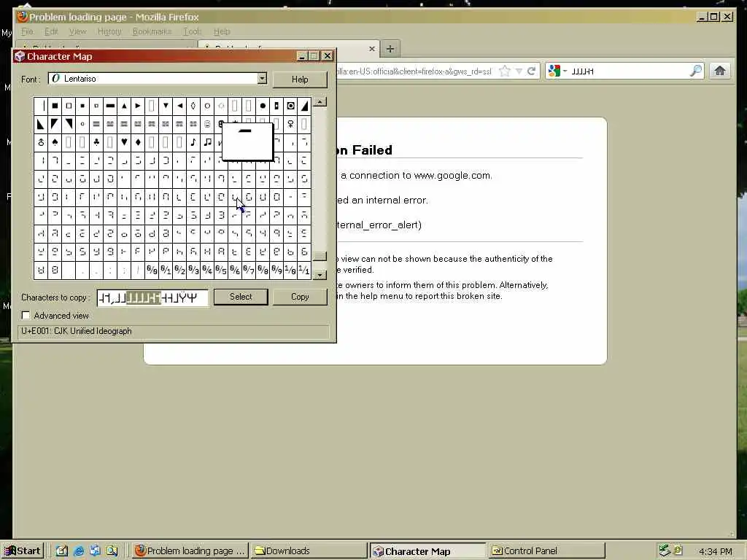Switch to Downloads taskbar window

point(309,551)
